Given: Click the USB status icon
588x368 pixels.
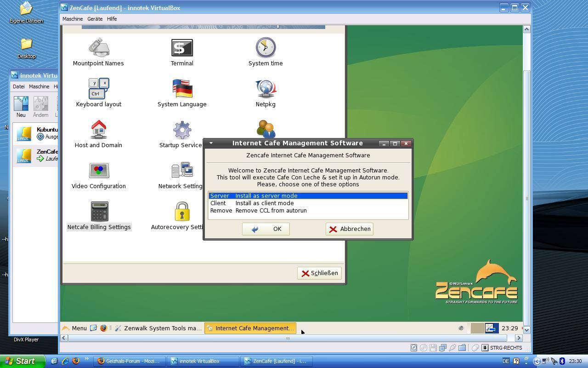Looking at the screenshot, I should tap(452, 348).
